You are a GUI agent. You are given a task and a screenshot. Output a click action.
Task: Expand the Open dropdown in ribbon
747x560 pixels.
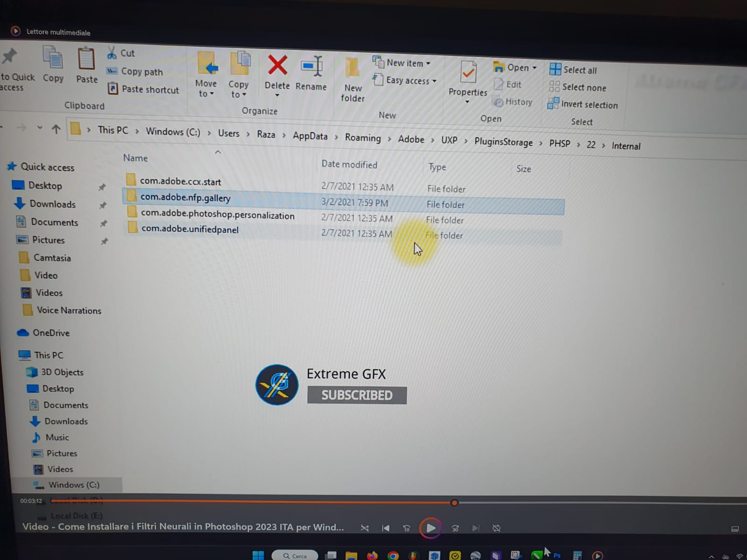515,68
